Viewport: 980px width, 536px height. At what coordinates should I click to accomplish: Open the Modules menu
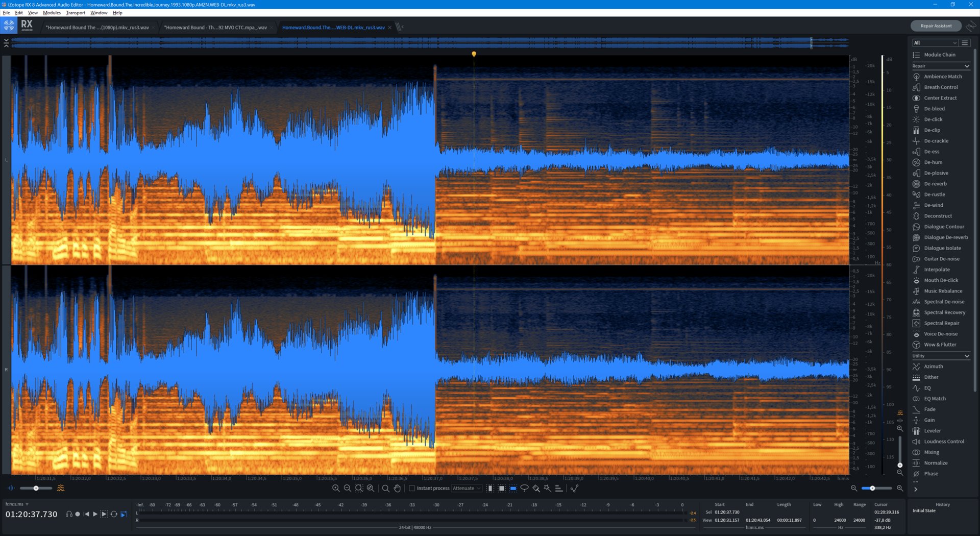click(x=52, y=13)
